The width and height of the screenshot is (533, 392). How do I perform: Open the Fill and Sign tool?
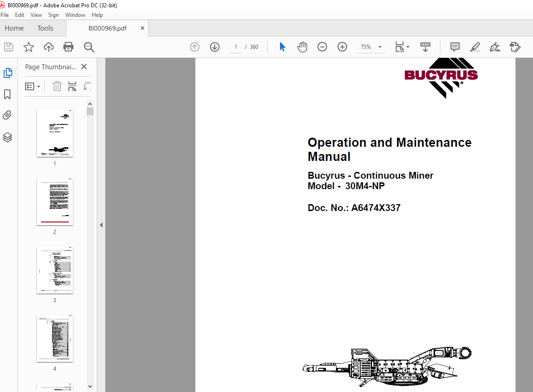click(495, 47)
